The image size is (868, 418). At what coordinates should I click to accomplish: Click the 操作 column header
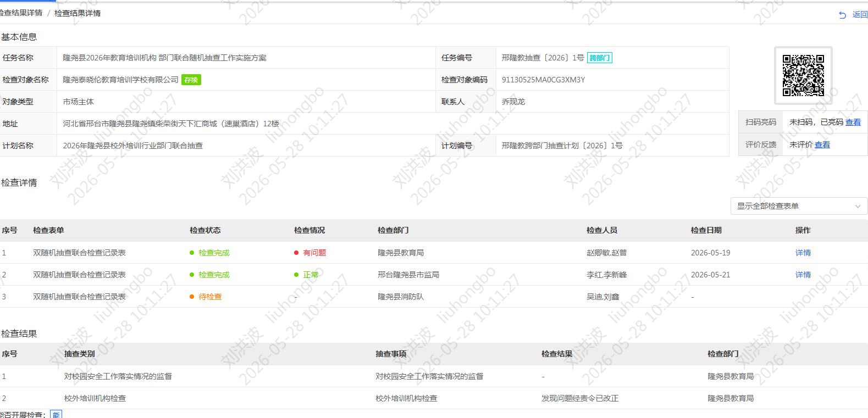coord(803,230)
